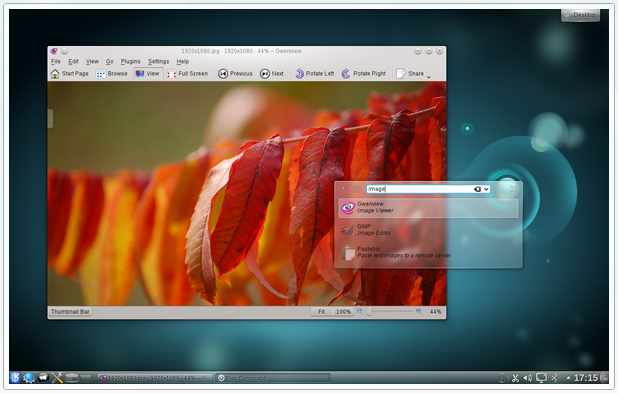This screenshot has height=394, width=618.
Task: Click the blue globe icon in panel
Action: (29, 377)
